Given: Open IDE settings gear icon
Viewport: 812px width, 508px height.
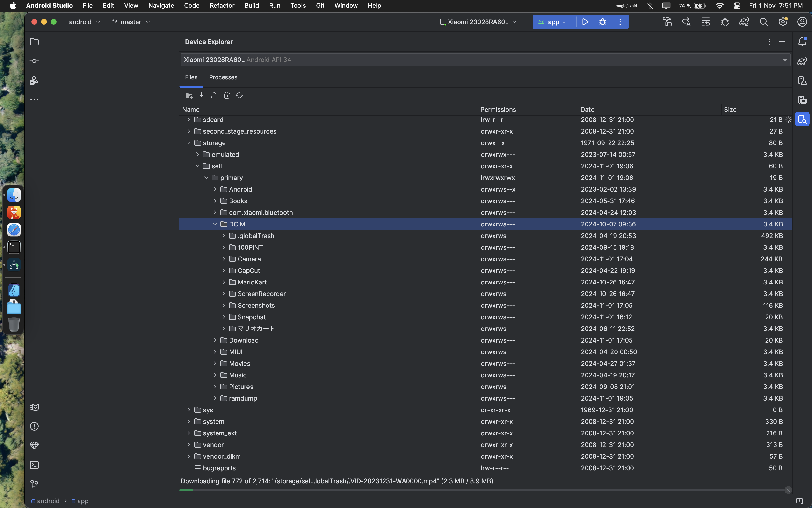Looking at the screenshot, I should 783,22.
